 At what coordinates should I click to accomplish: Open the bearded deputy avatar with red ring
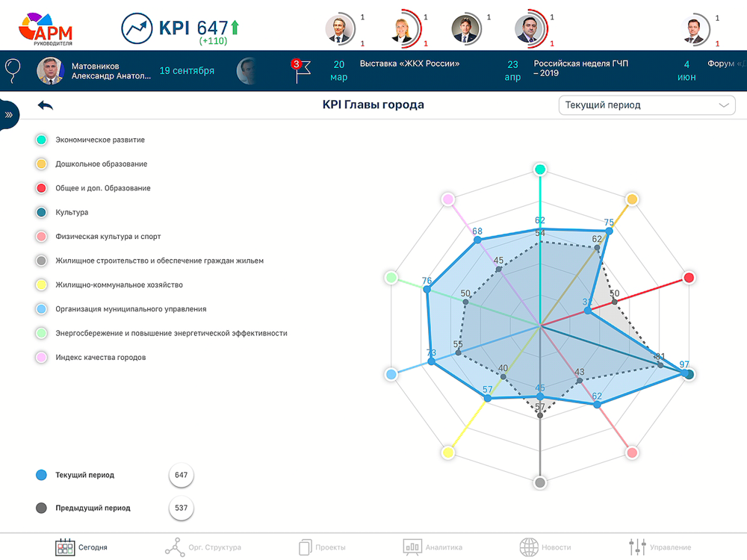pyautogui.click(x=530, y=28)
